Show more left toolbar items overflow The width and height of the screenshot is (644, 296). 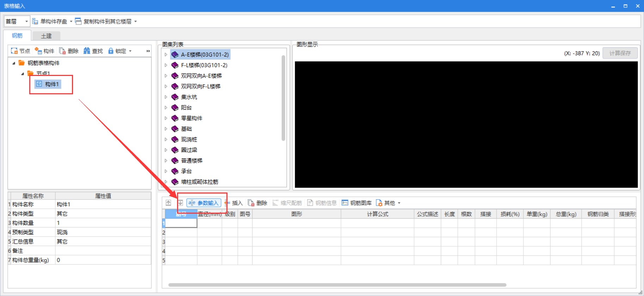[x=148, y=51]
